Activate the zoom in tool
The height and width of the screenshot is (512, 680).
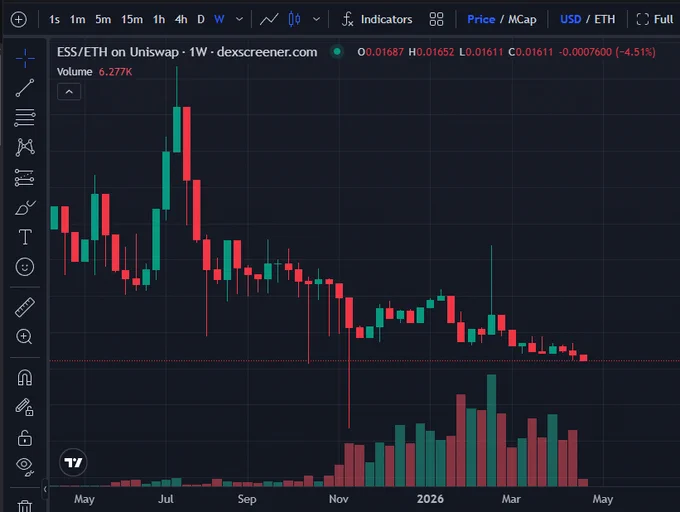(x=24, y=337)
